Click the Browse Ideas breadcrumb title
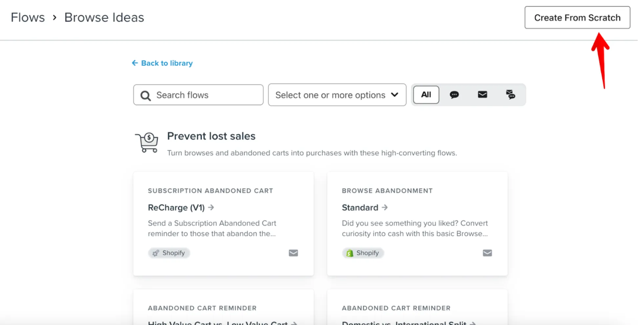The width and height of the screenshot is (644, 325). click(104, 17)
